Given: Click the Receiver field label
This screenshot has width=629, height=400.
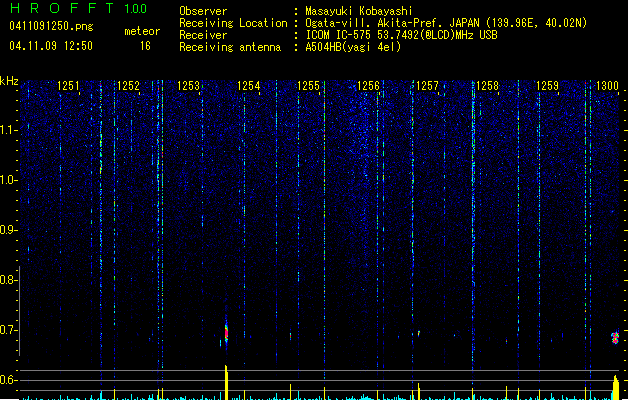Looking at the screenshot, I should pyautogui.click(x=203, y=35).
